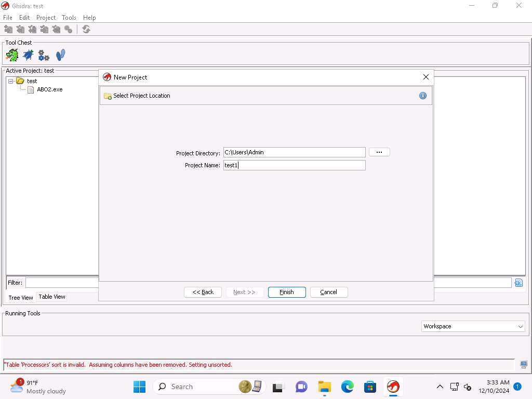Open the Version Tracking footprints tool

(x=60, y=55)
